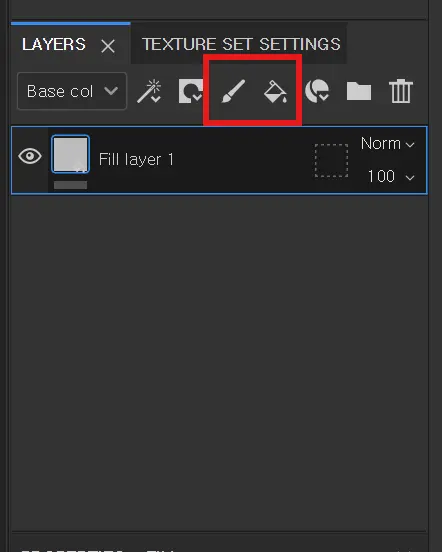This screenshot has width=442, height=552.
Task: Click empty layer stack area to deselect
Action: pyautogui.click(x=219, y=359)
